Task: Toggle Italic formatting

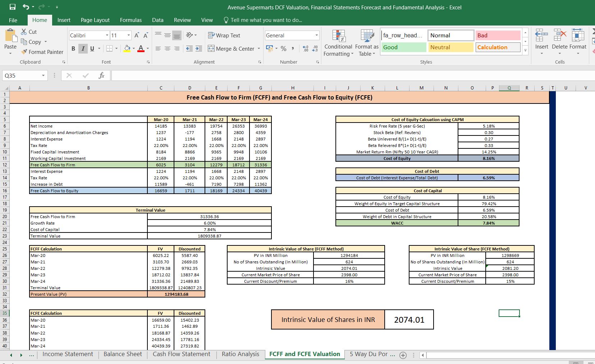Action: click(x=83, y=49)
